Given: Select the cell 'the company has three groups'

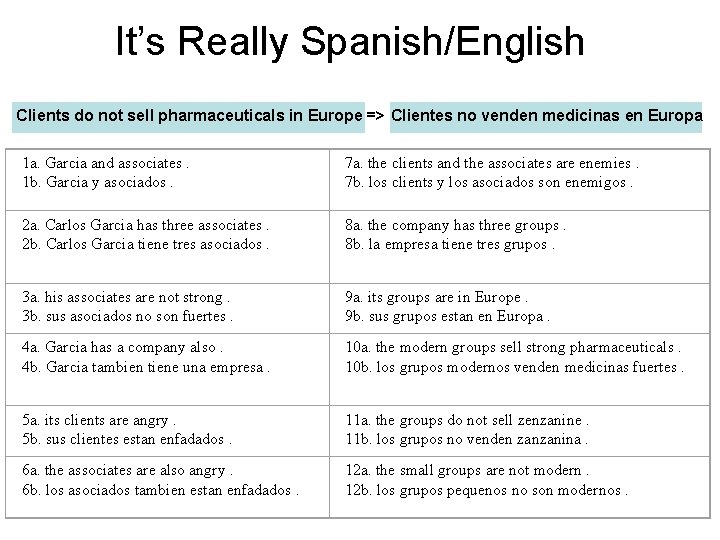Looking at the screenshot, I should click(x=518, y=234).
